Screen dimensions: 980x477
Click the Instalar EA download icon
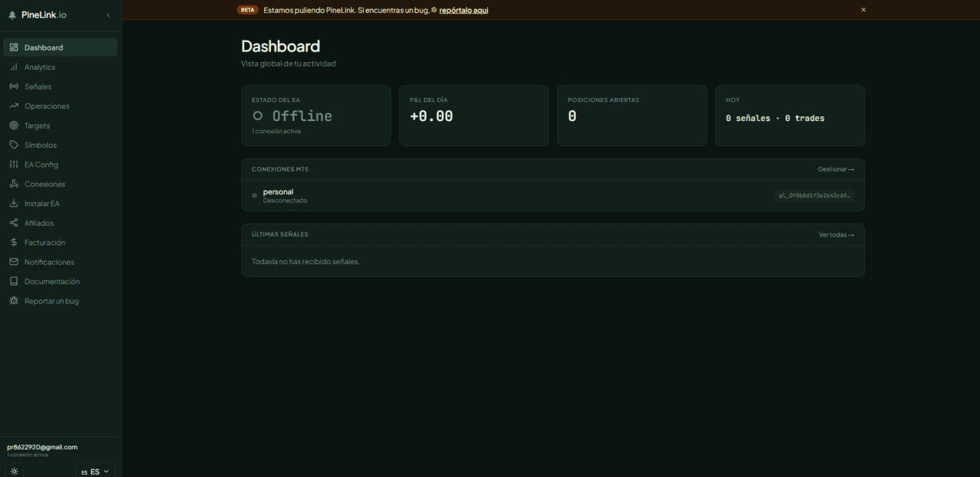[x=14, y=204]
